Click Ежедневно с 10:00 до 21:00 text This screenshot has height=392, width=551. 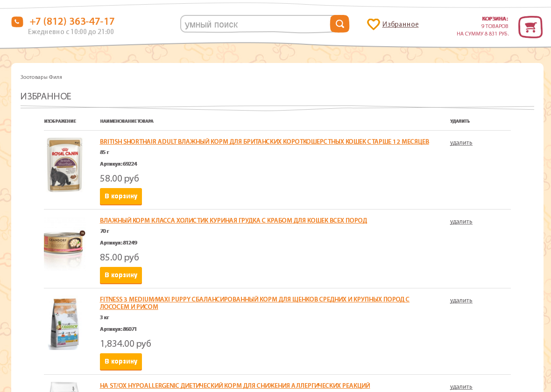[x=71, y=32]
